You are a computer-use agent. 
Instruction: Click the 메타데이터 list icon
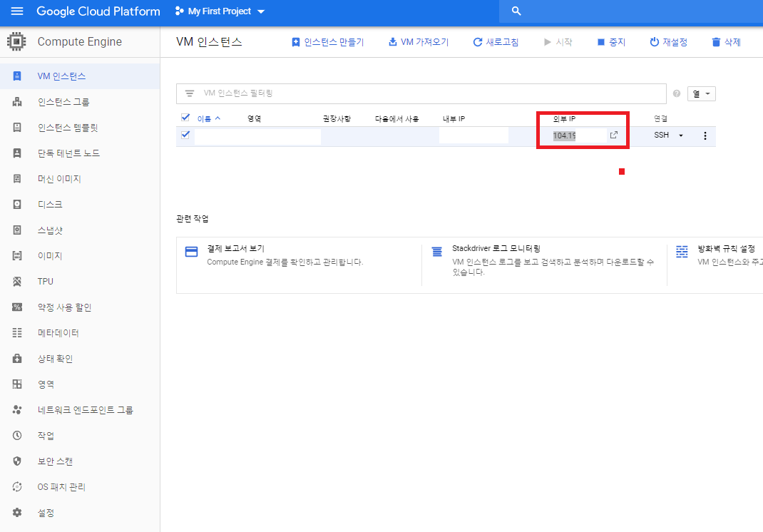[17, 333]
